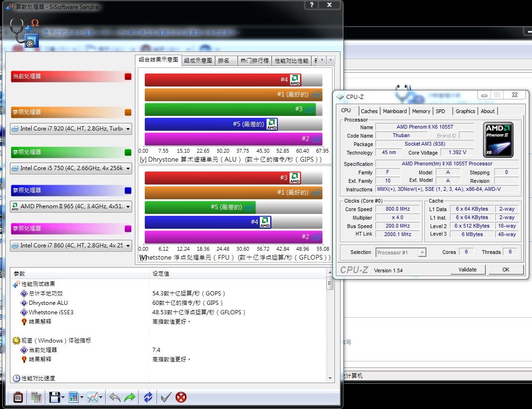Screen dimensions: 532x409
Task: Open the dropdown arrow beside the bar chart icon
Action: 82,398
